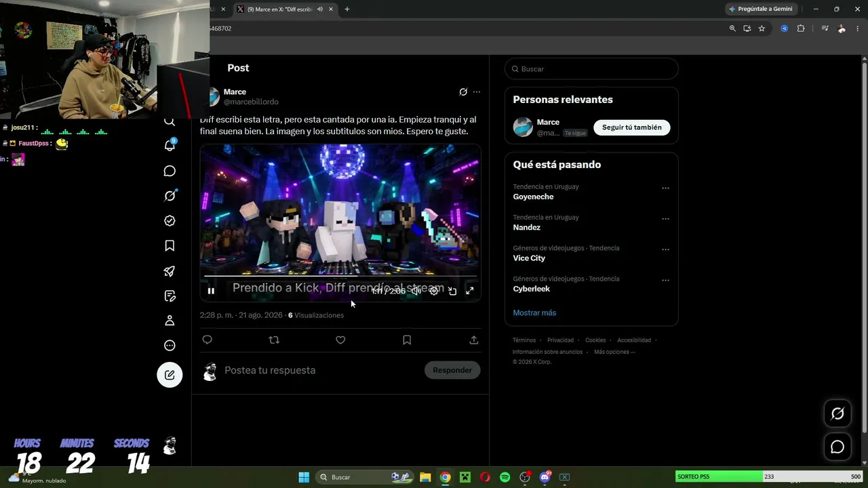Open Bookmarks in X sidebar
This screenshot has height=488, width=868.
(x=170, y=246)
